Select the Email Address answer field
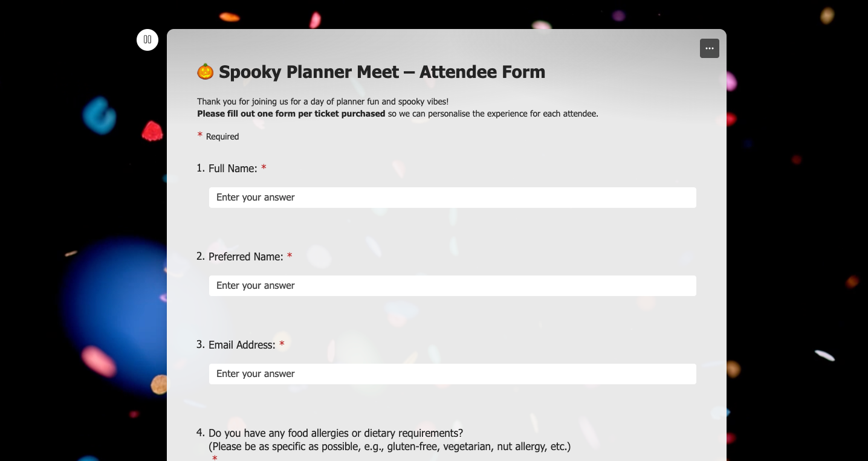The width and height of the screenshot is (868, 461). (x=452, y=374)
